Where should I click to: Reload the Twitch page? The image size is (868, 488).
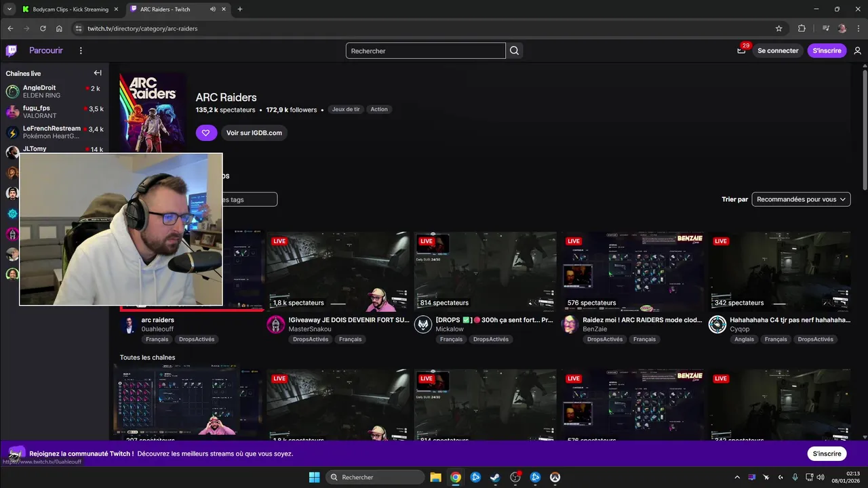click(43, 28)
